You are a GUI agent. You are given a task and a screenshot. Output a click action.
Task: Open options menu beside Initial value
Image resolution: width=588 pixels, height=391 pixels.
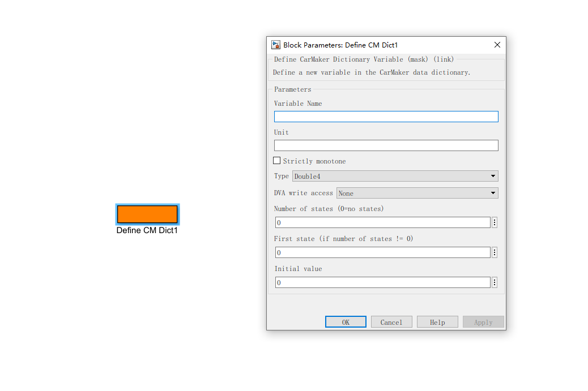tap(495, 282)
